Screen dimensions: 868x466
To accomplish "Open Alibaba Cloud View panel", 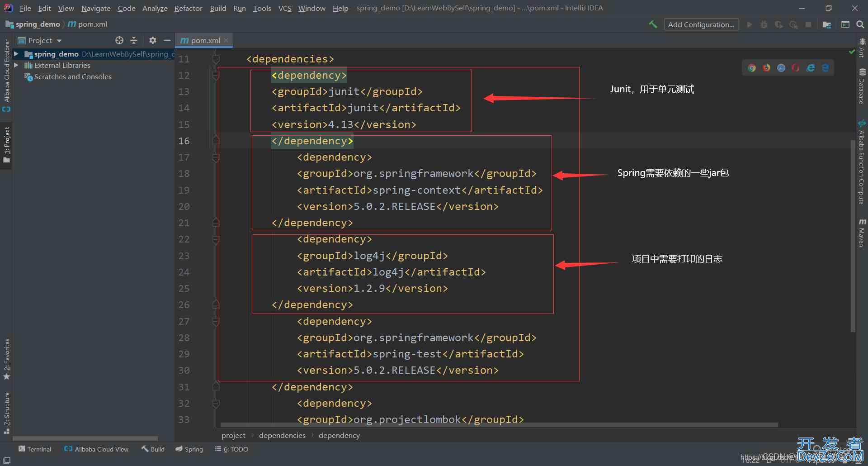I will pyautogui.click(x=96, y=449).
